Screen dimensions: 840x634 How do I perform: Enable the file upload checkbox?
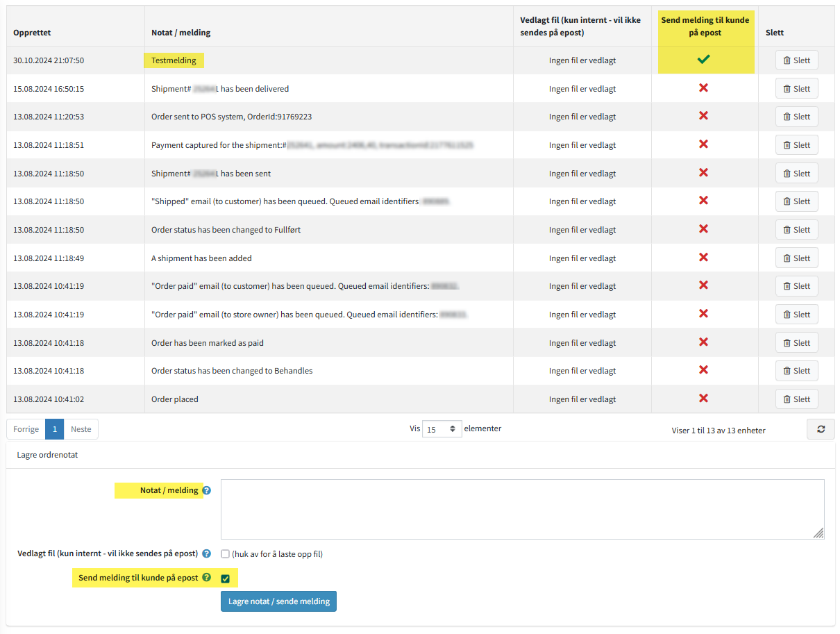click(225, 554)
